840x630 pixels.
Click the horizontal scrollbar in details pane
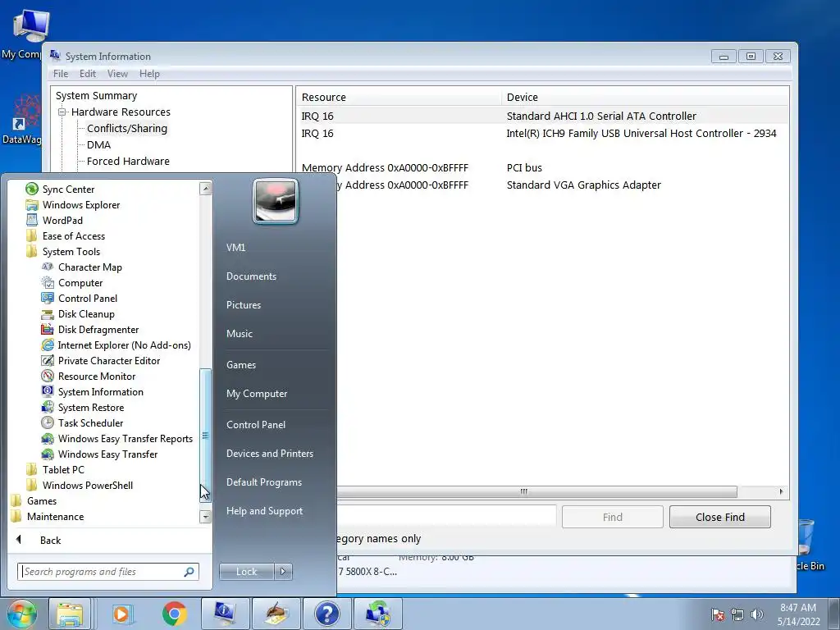click(x=537, y=491)
